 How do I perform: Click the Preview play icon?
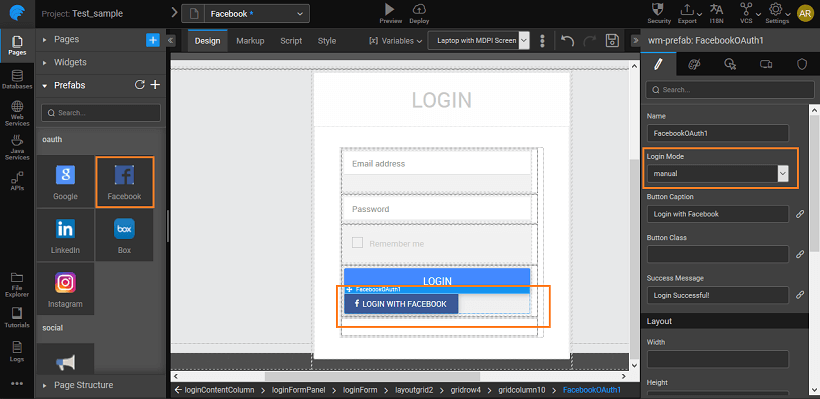[390, 9]
